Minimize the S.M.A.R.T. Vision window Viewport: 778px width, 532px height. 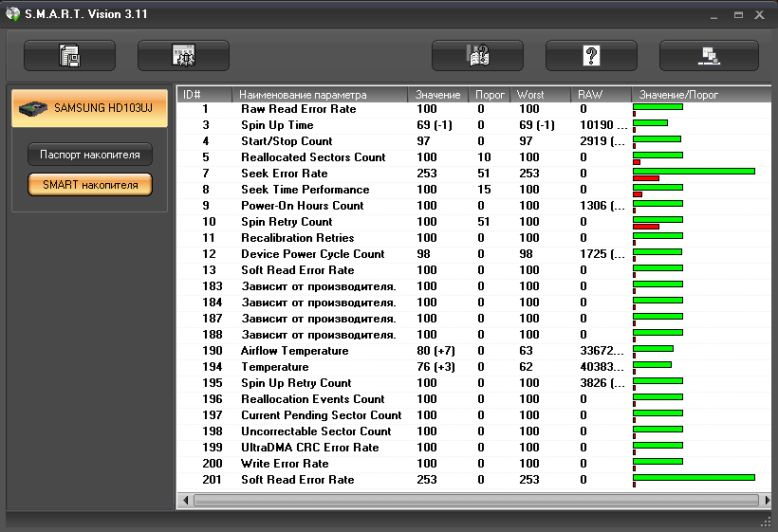[714, 15]
